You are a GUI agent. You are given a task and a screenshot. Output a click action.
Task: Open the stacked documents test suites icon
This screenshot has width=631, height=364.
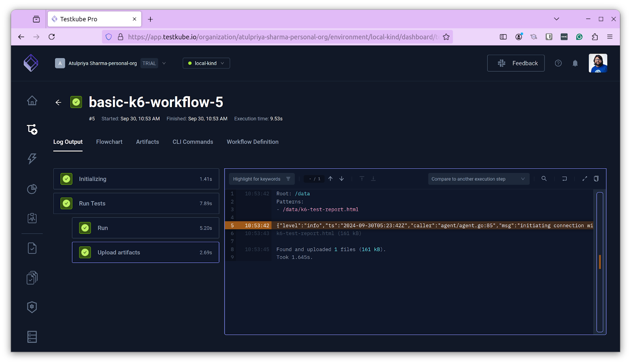(x=32, y=278)
